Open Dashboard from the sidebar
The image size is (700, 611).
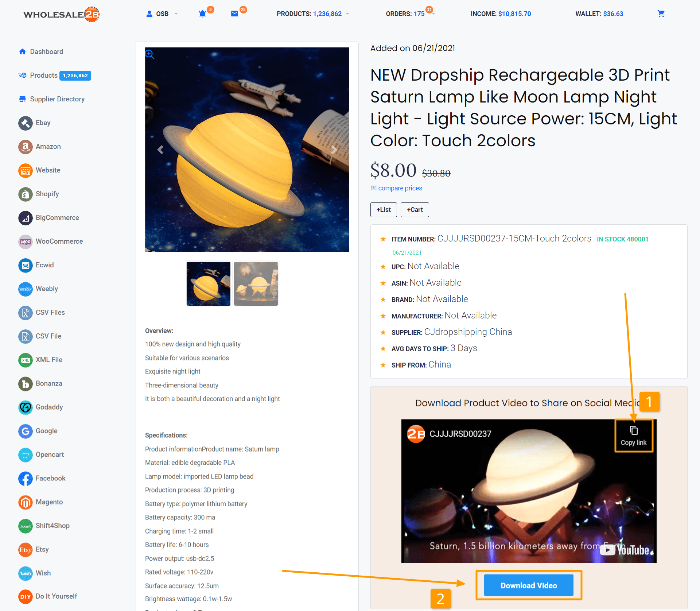click(x=47, y=52)
